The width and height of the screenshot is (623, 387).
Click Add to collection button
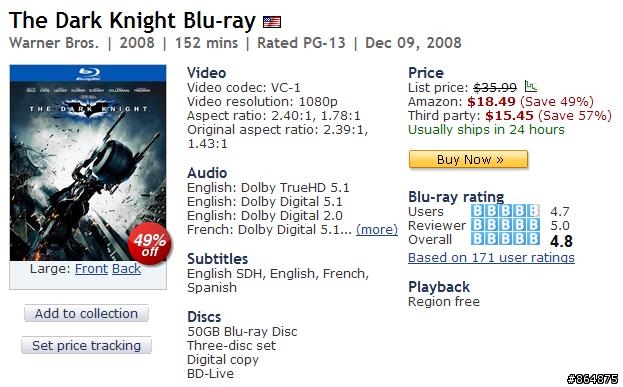pos(86,313)
